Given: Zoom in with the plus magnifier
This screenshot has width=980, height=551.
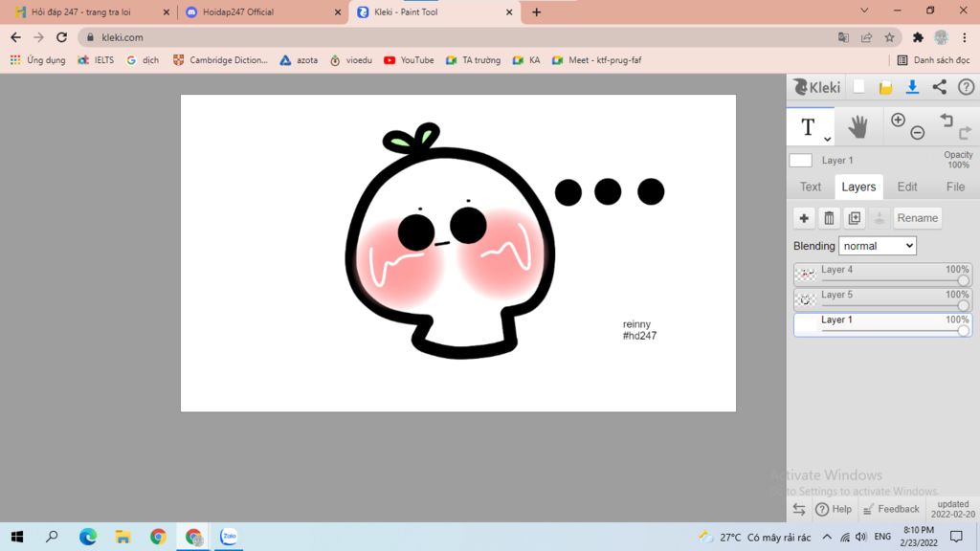Looking at the screenshot, I should click(x=898, y=120).
